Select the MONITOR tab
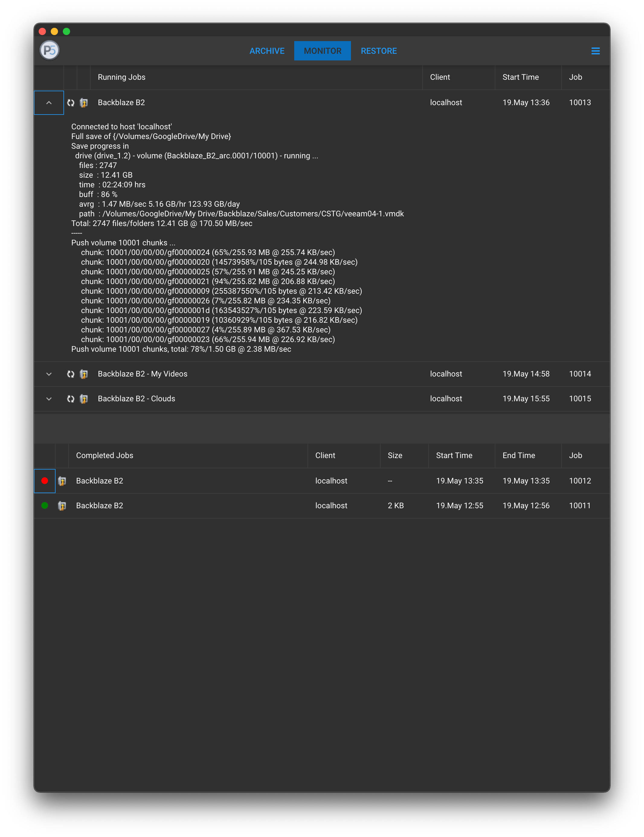The image size is (644, 837). point(323,51)
